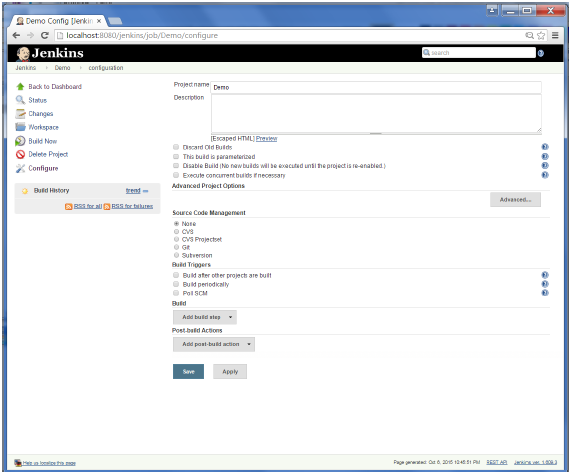Open the REST API link
Screen dimensions: 571x474
[497, 462]
